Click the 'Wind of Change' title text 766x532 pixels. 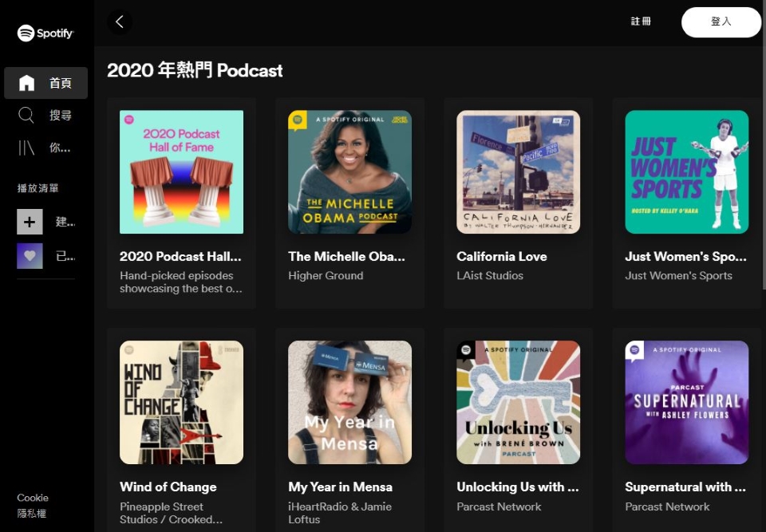(168, 487)
